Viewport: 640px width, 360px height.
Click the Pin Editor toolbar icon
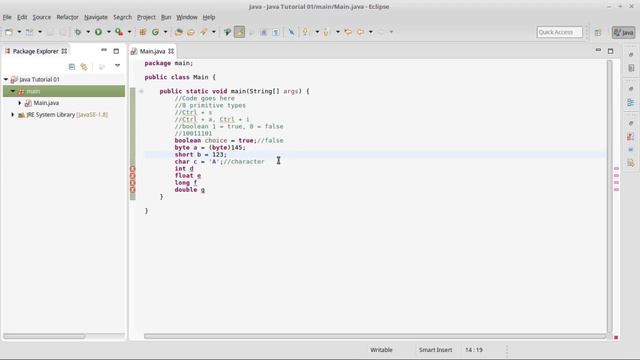point(291,32)
